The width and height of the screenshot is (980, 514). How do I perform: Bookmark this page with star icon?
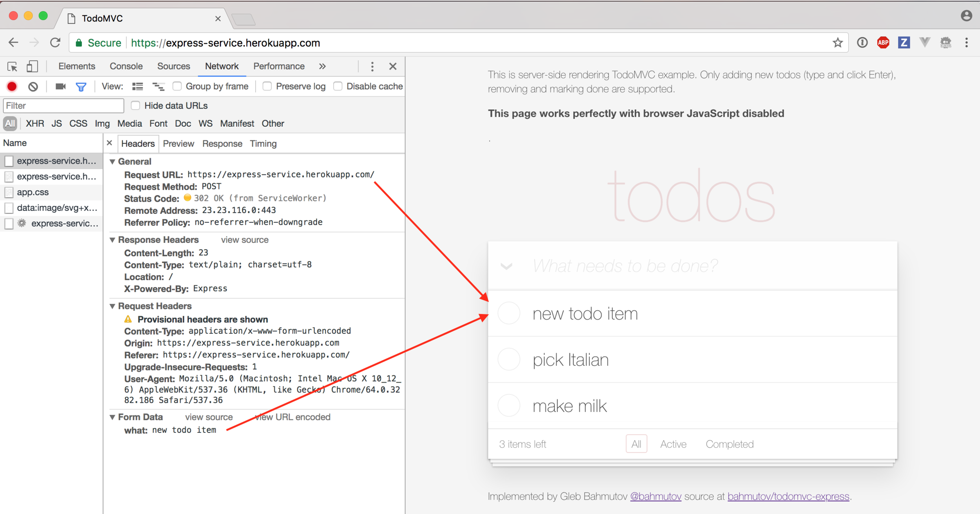click(837, 42)
